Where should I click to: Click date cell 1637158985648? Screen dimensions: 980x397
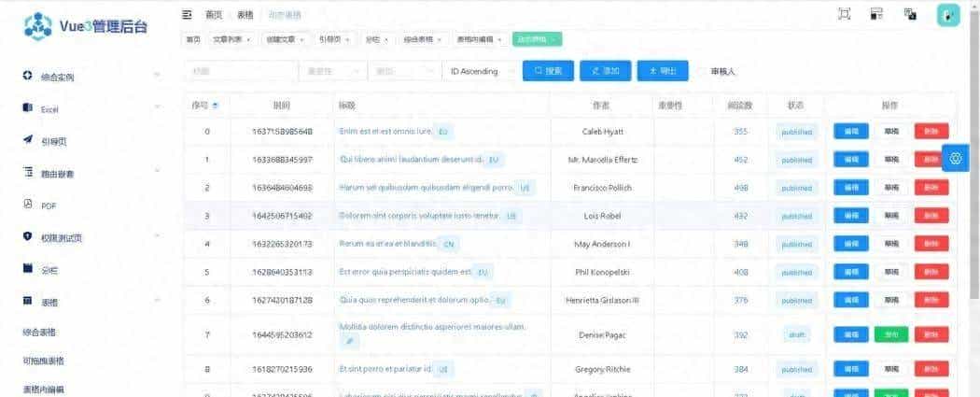(x=282, y=132)
